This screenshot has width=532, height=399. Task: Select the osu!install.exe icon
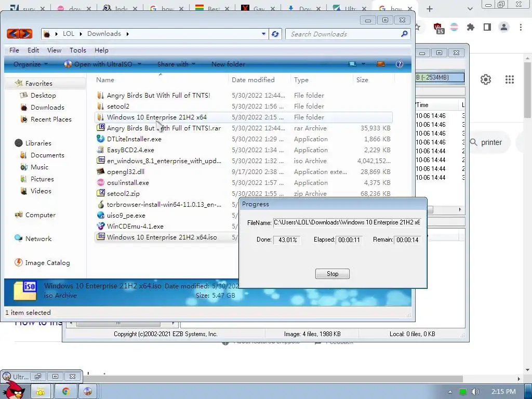[x=100, y=182]
